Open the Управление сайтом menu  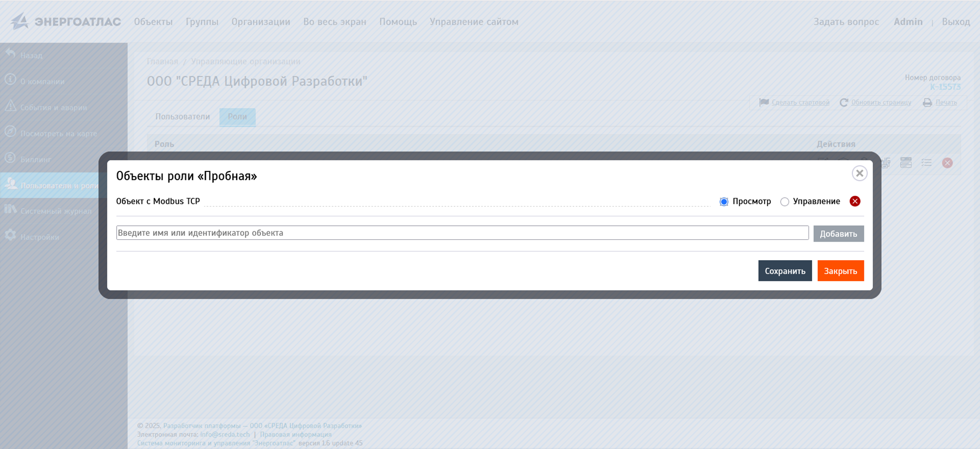coord(474,22)
